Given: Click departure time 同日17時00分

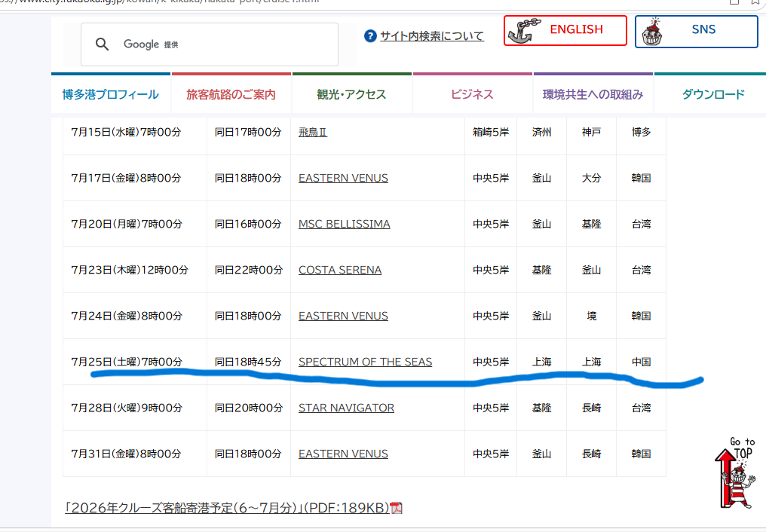Looking at the screenshot, I should point(248,132).
